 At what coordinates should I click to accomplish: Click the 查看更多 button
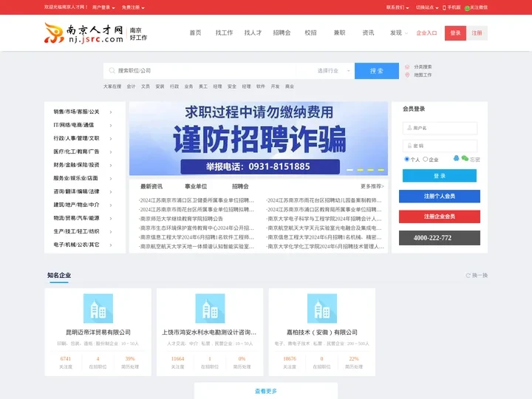266,391
